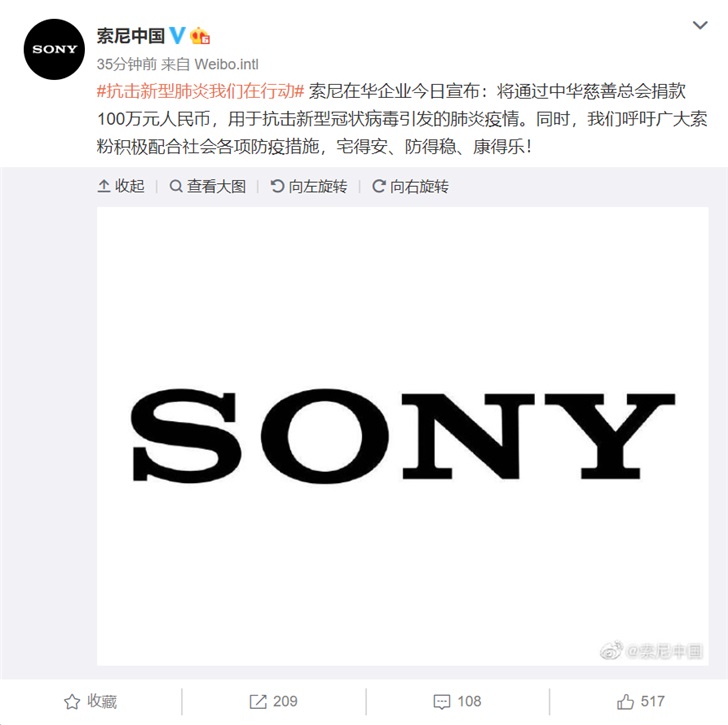Click the blue verified V badge
Image resolution: width=728 pixels, height=725 pixels.
[x=177, y=35]
